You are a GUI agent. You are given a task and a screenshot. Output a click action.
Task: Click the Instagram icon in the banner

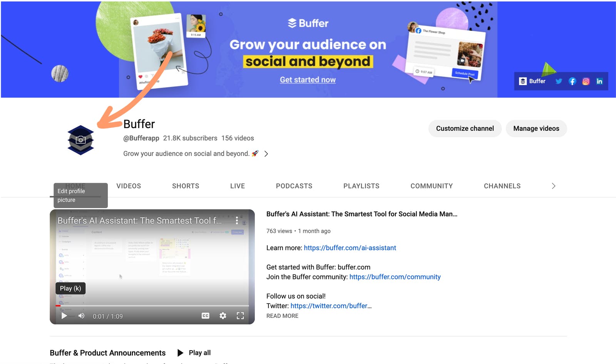tap(586, 81)
